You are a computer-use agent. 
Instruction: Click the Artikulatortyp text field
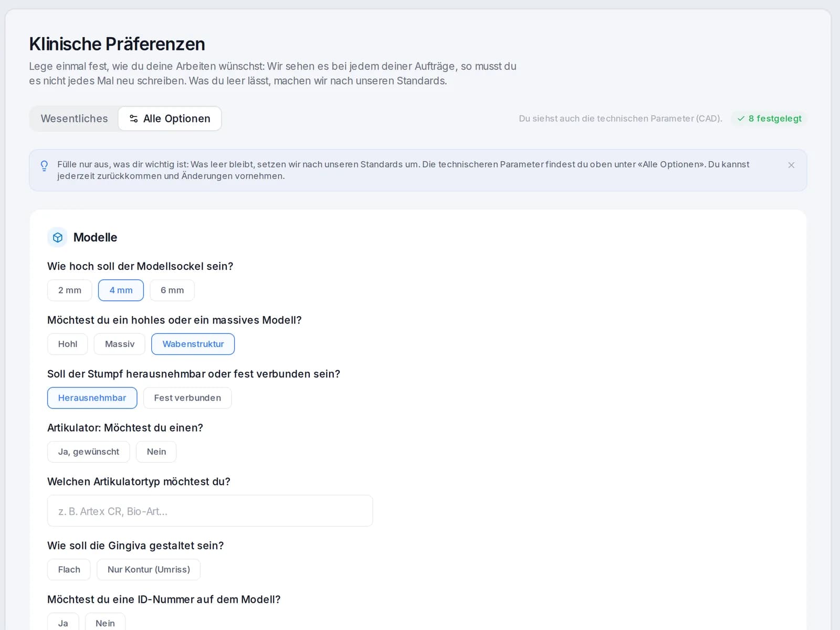pyautogui.click(x=210, y=511)
